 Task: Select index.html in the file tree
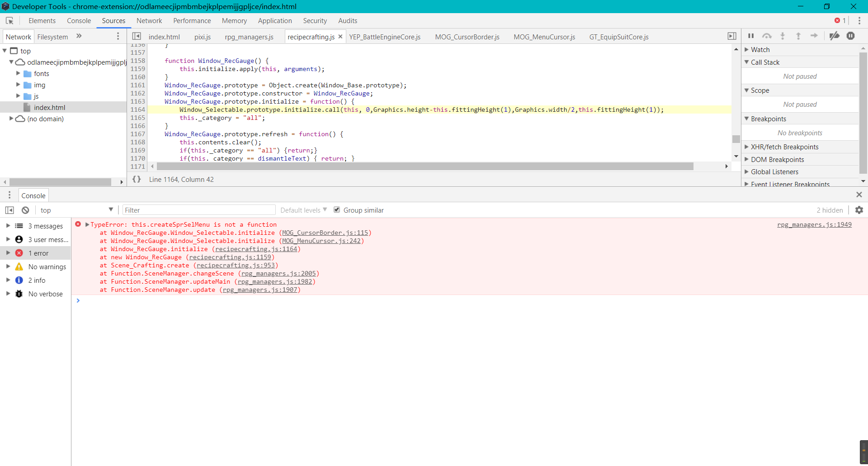click(x=49, y=107)
